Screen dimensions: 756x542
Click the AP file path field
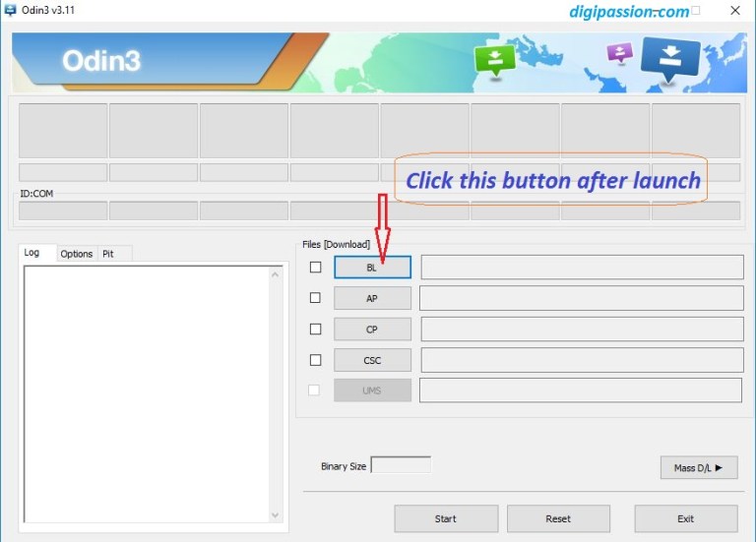click(582, 298)
